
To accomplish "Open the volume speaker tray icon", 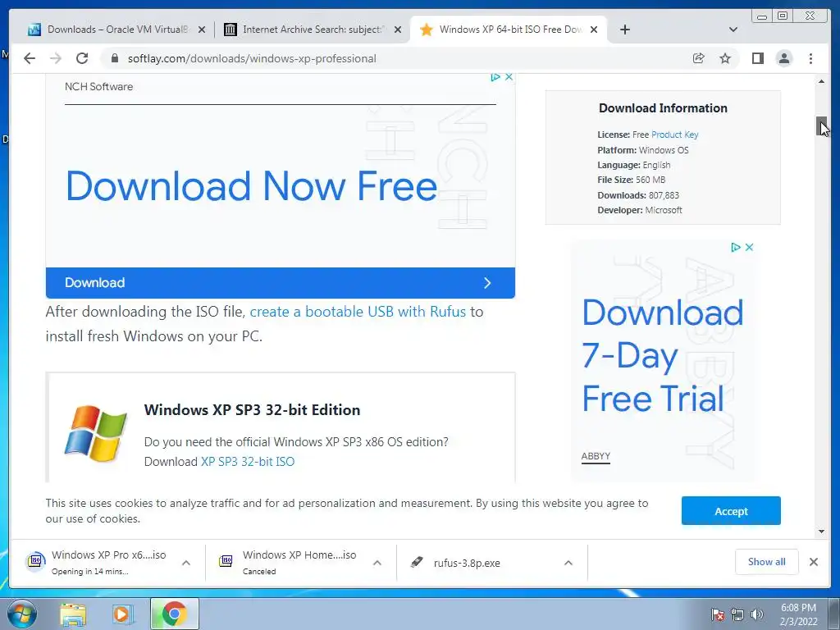I will (x=756, y=614).
